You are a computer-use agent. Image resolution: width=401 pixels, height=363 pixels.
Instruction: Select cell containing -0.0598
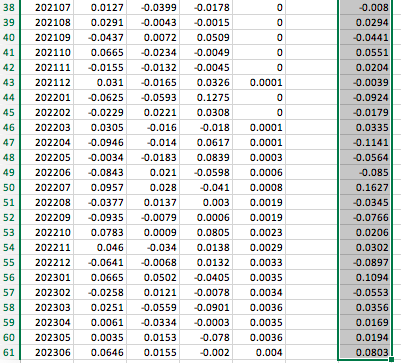click(x=206, y=172)
